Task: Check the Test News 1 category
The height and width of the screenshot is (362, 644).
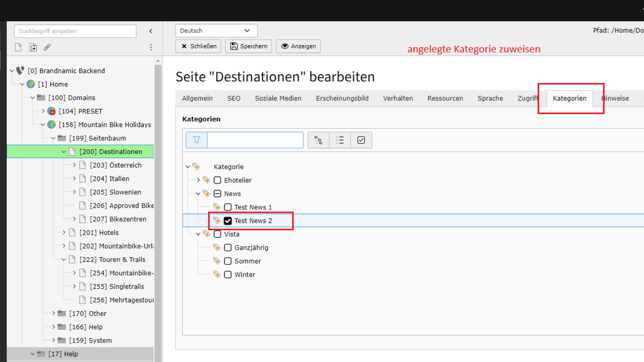Action: (x=228, y=207)
